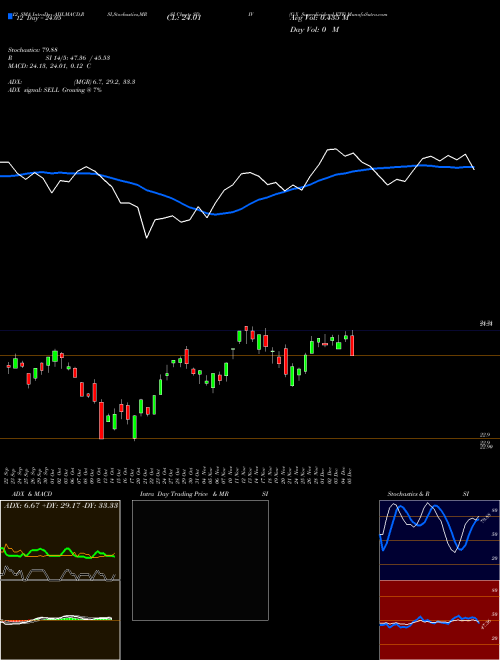The width and height of the screenshot is (500, 660).
Task: Click the blue stochastics chart panel
Action: (439, 540)
